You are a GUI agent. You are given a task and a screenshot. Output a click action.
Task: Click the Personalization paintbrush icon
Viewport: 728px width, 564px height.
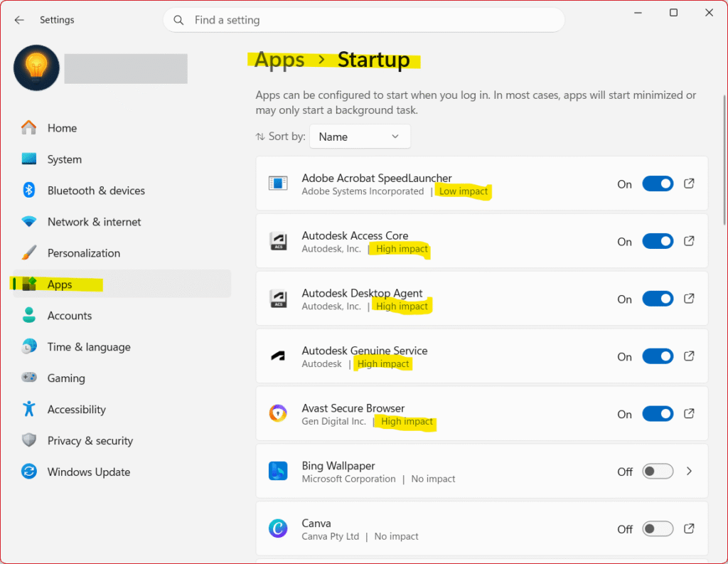click(x=28, y=252)
